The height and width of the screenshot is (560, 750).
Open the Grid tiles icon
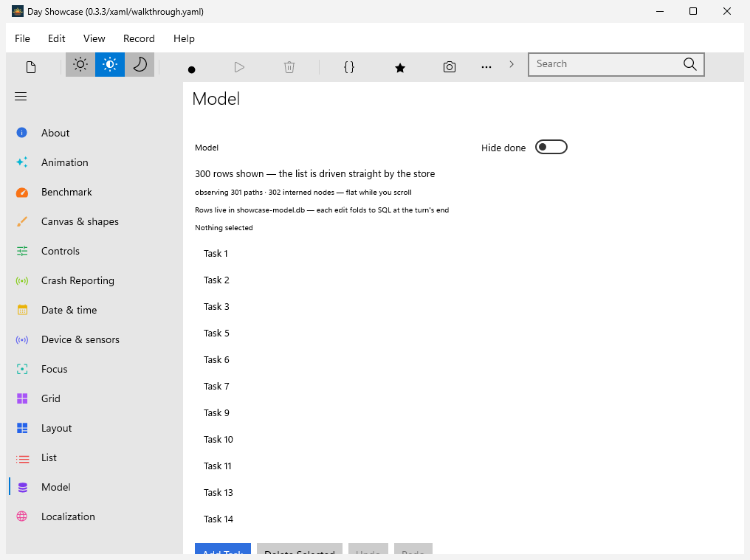[x=22, y=398]
